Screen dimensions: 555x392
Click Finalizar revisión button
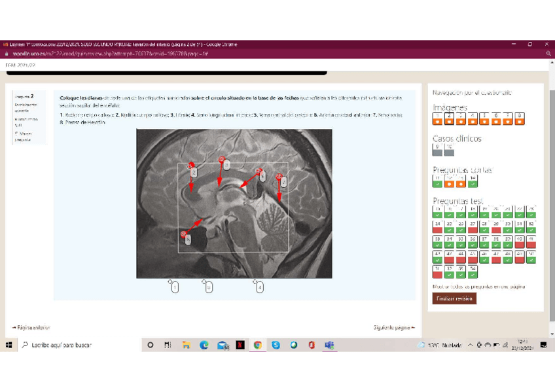[x=454, y=298]
